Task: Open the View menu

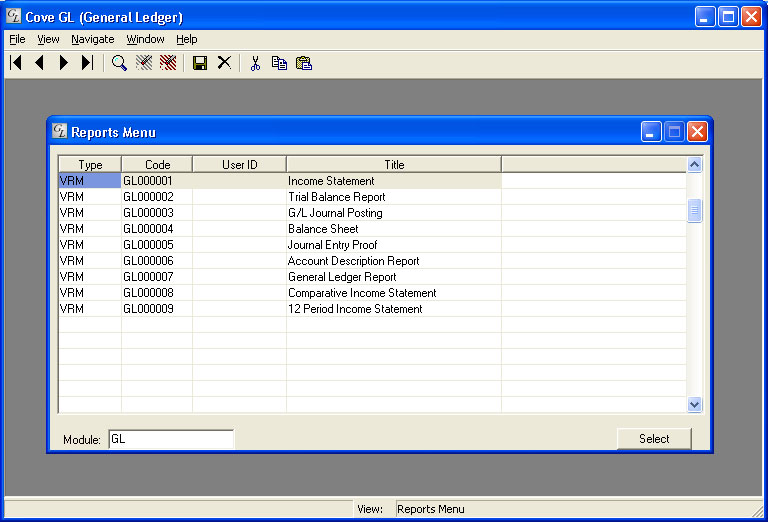Action: pos(48,39)
